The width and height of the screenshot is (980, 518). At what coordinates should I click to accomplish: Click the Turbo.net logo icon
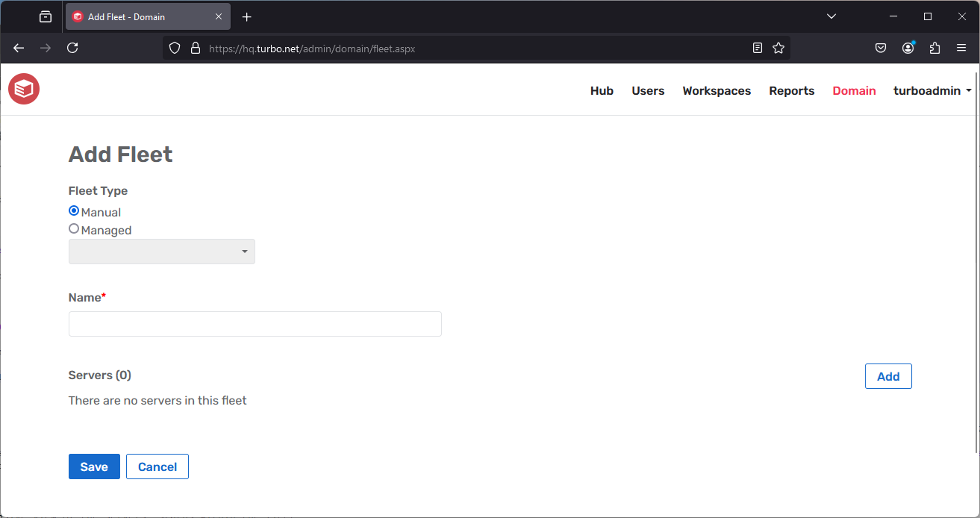pyautogui.click(x=23, y=89)
